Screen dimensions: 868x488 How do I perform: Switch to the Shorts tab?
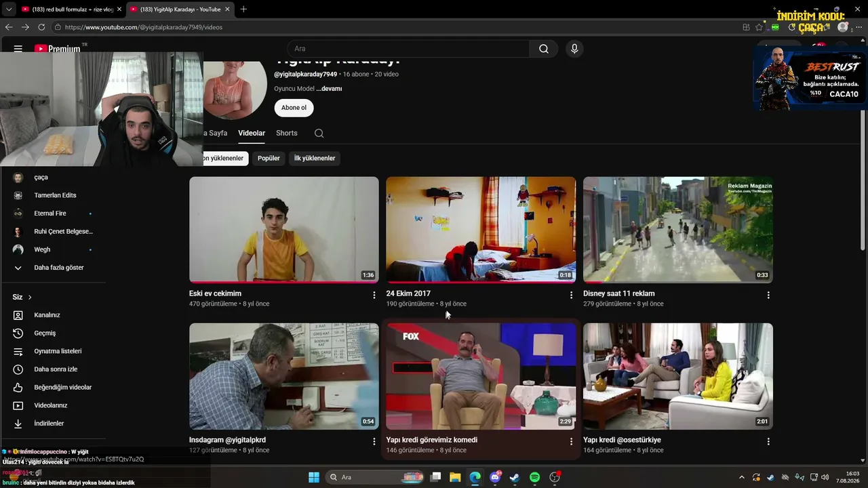(287, 134)
